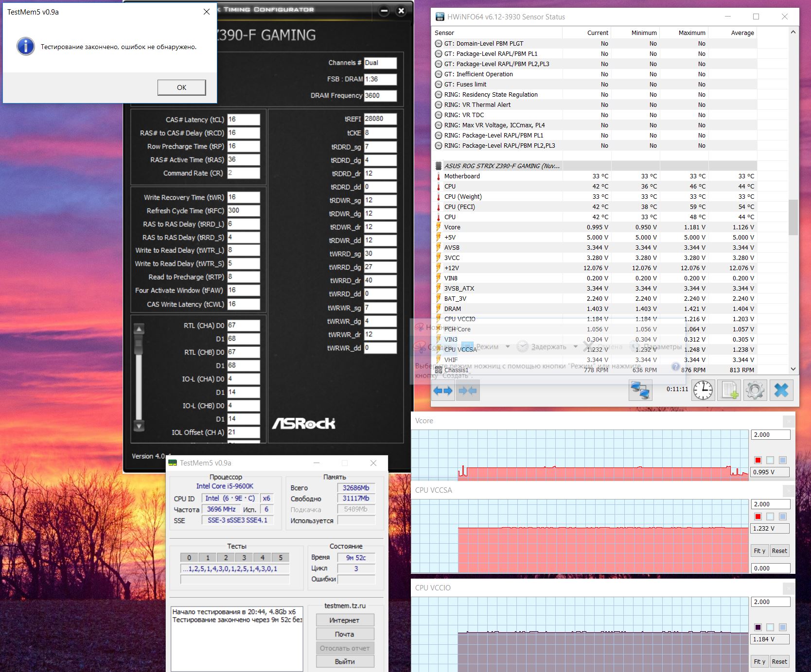This screenshot has width=811, height=672.
Task: Close the Vcore graph panel
Action: (x=789, y=421)
